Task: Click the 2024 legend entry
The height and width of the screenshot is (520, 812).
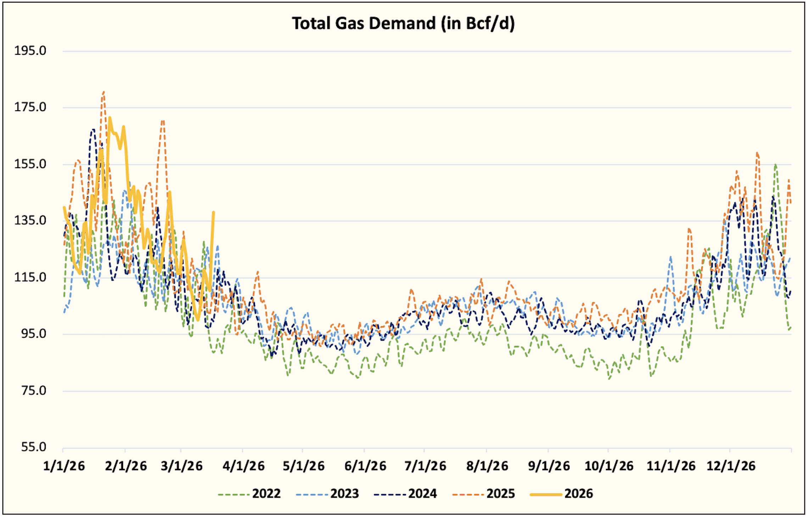Action: pos(422,494)
